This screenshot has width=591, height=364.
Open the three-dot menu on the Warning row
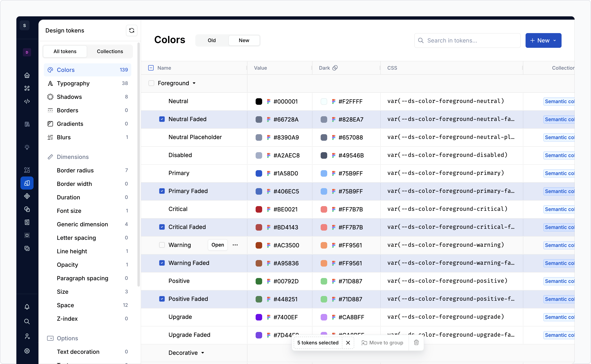235,245
